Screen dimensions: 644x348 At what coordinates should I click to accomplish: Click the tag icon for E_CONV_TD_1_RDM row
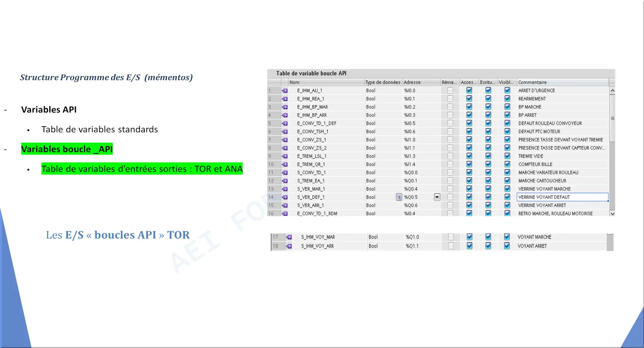click(x=284, y=214)
